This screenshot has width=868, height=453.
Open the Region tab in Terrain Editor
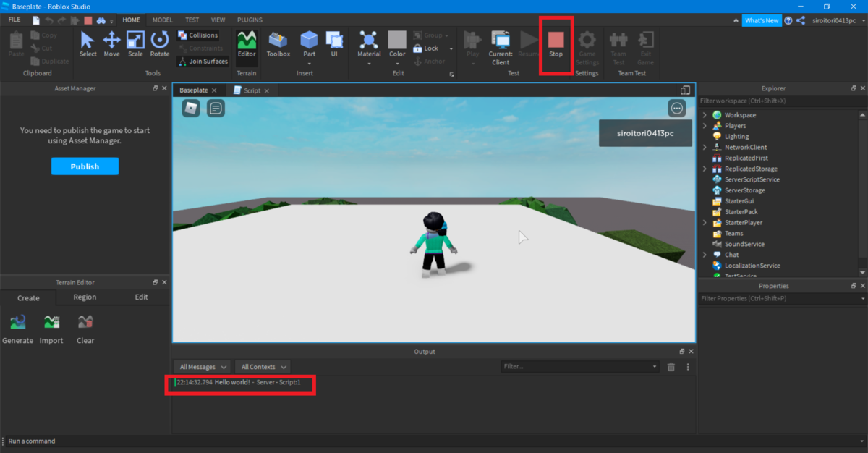(x=85, y=297)
